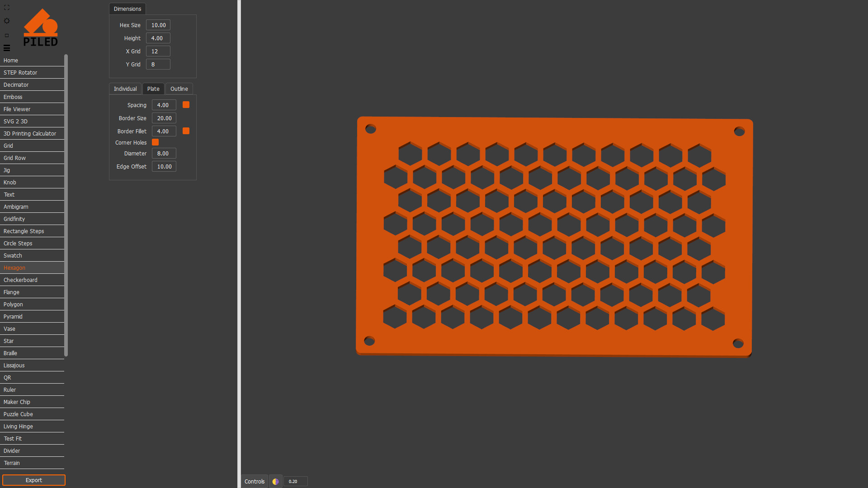Toggle the orange checkbox next to Border Fillet
The image size is (868, 488).
[186, 131]
